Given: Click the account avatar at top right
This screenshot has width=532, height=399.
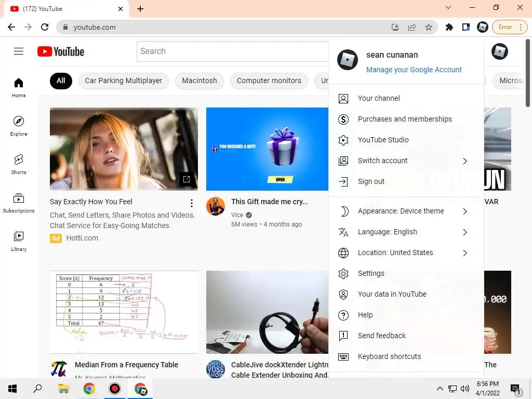Looking at the screenshot, I should [x=499, y=51].
